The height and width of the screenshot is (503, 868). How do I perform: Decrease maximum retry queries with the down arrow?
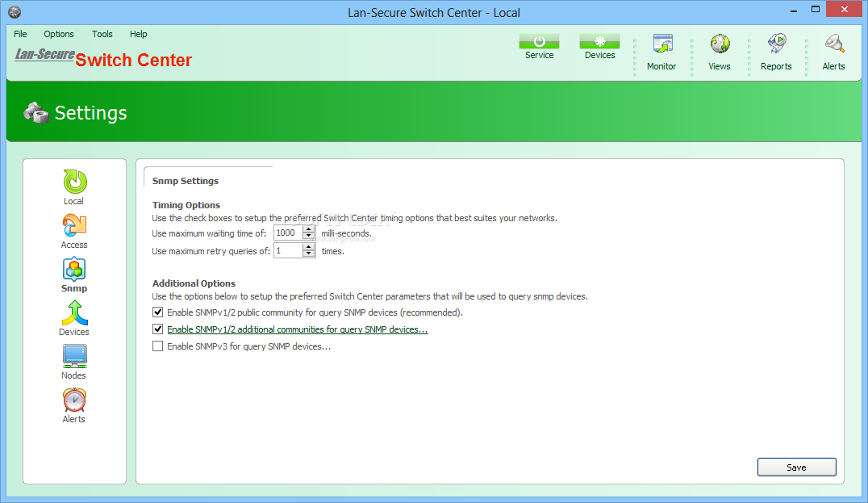[309, 254]
